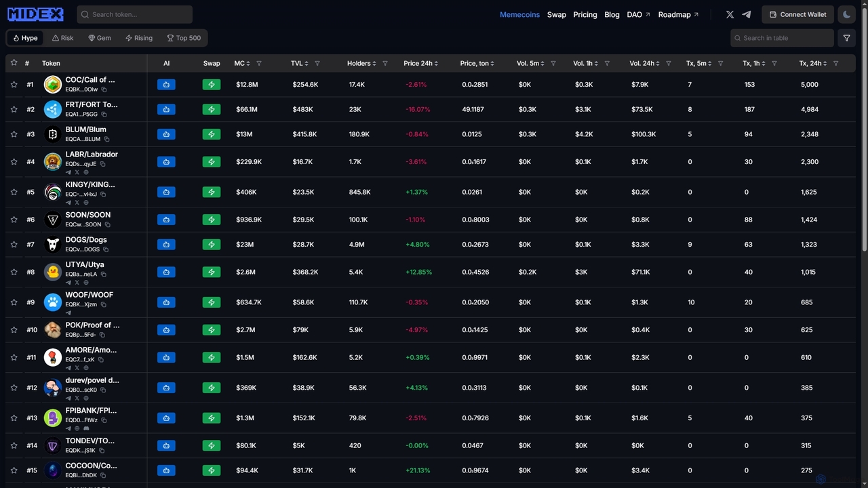Open Blog link

(612, 14)
